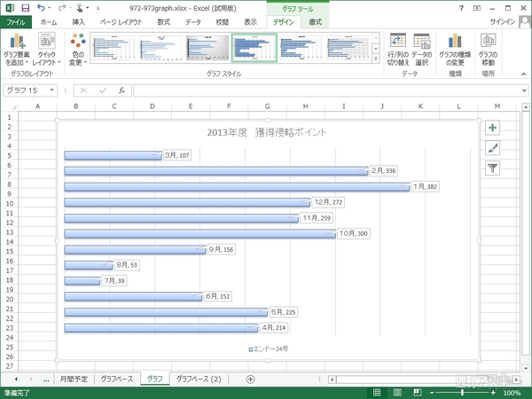The width and height of the screenshot is (532, 399).
Task: Open the touch mode dropdown arrow
Action: click(x=88, y=8)
